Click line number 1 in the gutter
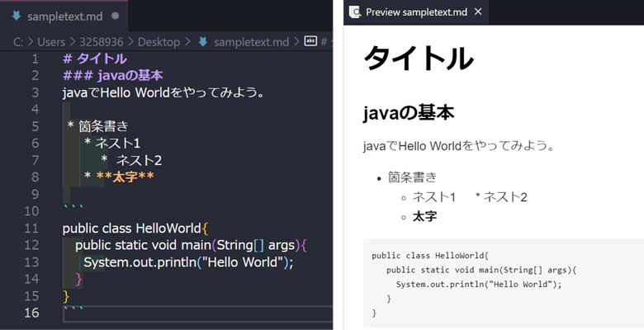 pos(35,59)
